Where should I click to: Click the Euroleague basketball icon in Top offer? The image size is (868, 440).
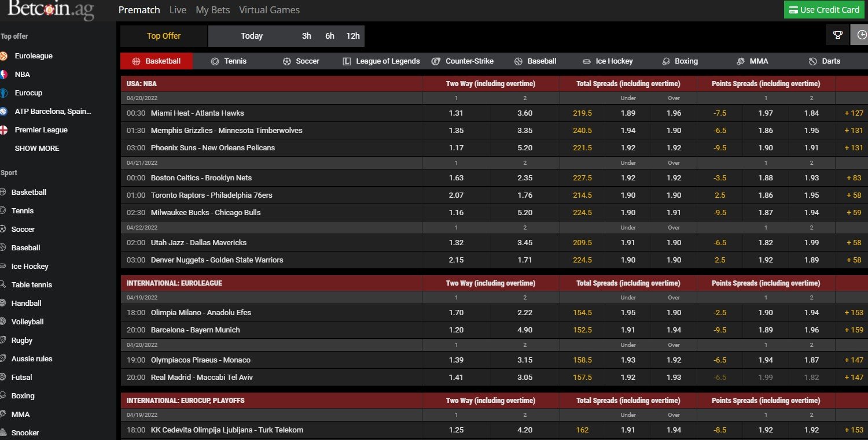point(3,56)
